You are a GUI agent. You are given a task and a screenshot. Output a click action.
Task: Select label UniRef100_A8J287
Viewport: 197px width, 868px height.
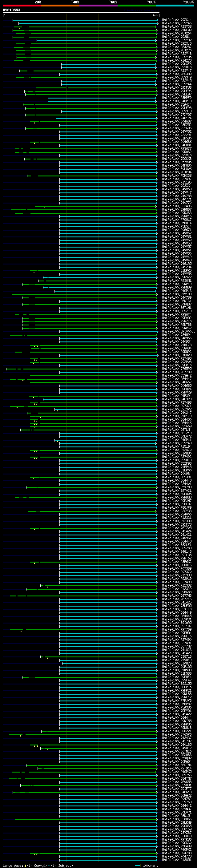176,47
